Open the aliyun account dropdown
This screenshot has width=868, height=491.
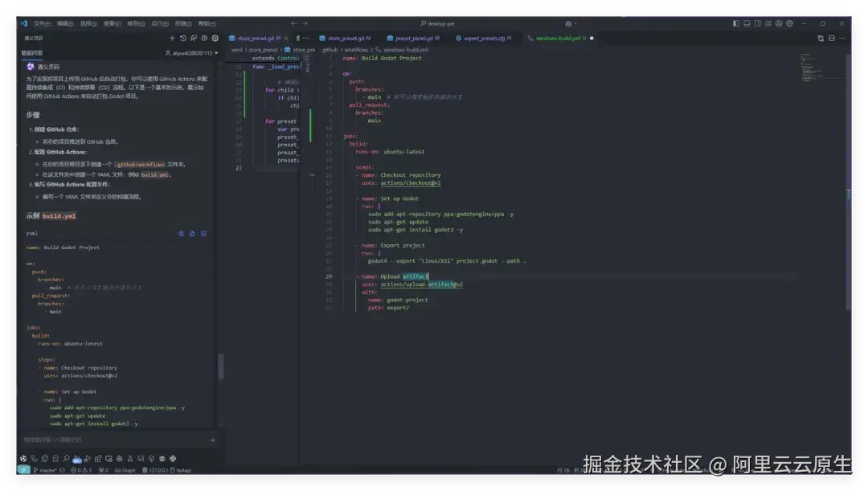(191, 53)
